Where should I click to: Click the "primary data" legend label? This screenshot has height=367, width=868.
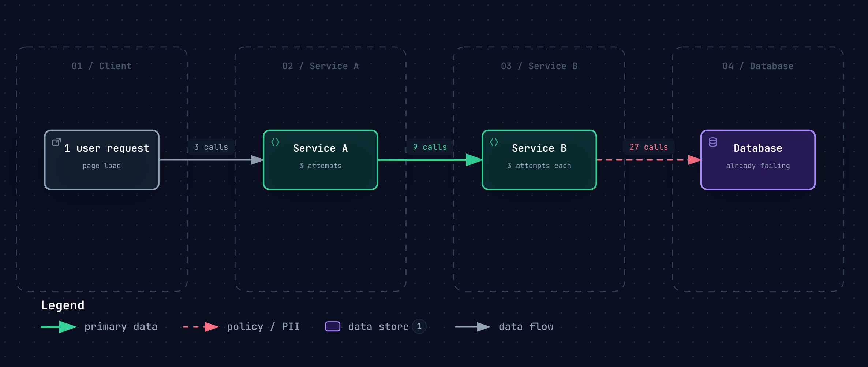click(x=121, y=327)
